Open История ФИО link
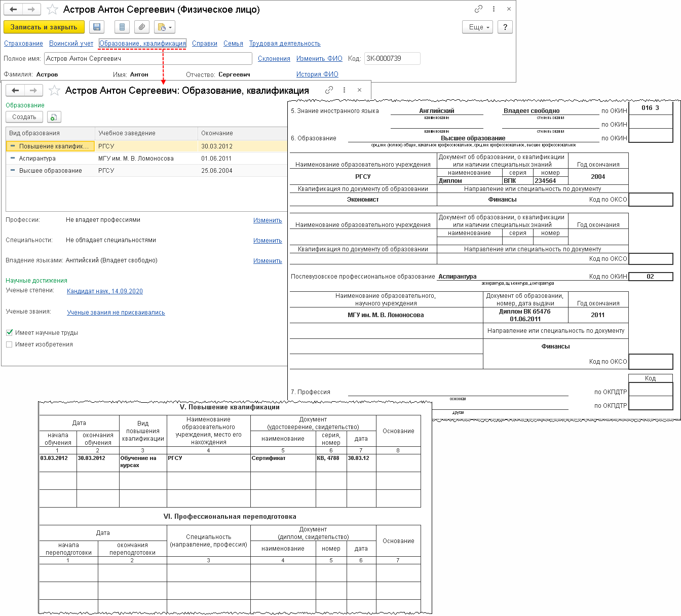Viewport: 681px width, 616px height. coord(317,74)
